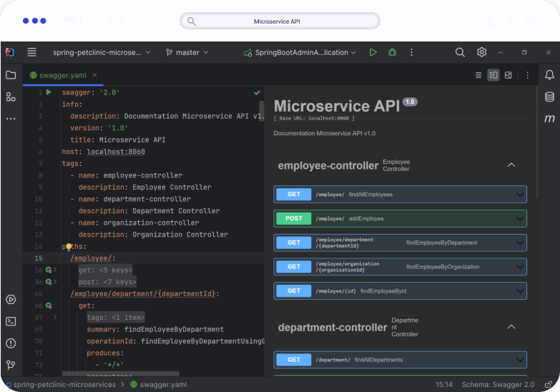Click swagger.yaml breadcrumb in status bar
Viewport: 560px width, 392px height.
click(159, 385)
